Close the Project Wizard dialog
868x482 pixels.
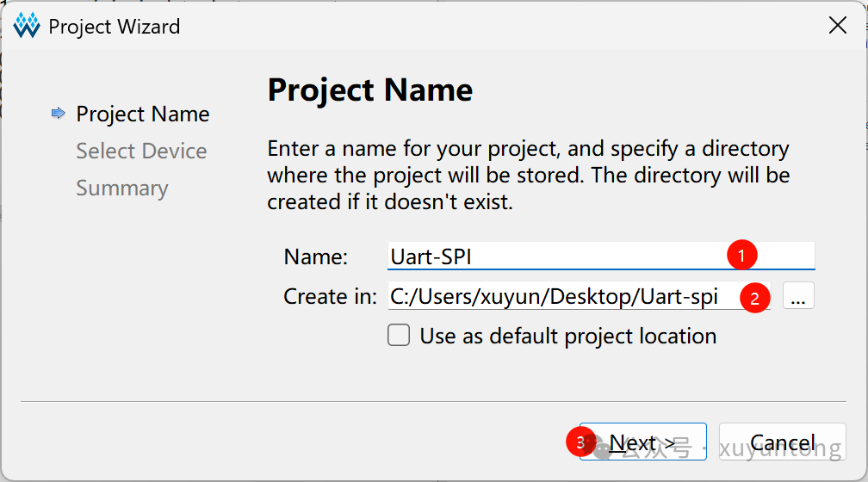[x=838, y=26]
